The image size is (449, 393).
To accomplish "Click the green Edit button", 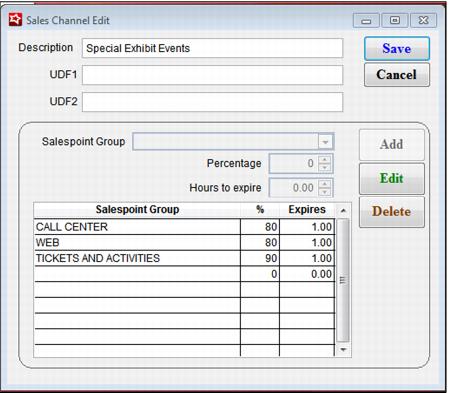I will [392, 178].
